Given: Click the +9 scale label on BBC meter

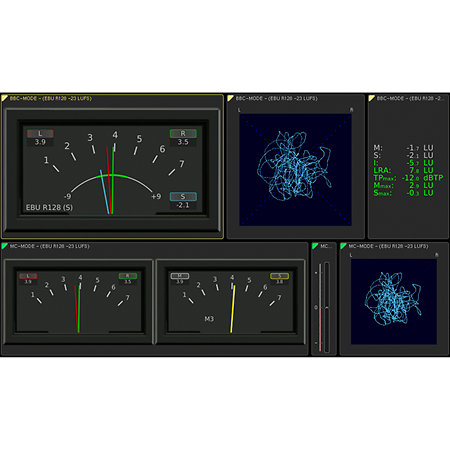Looking at the screenshot, I should pos(156,196).
